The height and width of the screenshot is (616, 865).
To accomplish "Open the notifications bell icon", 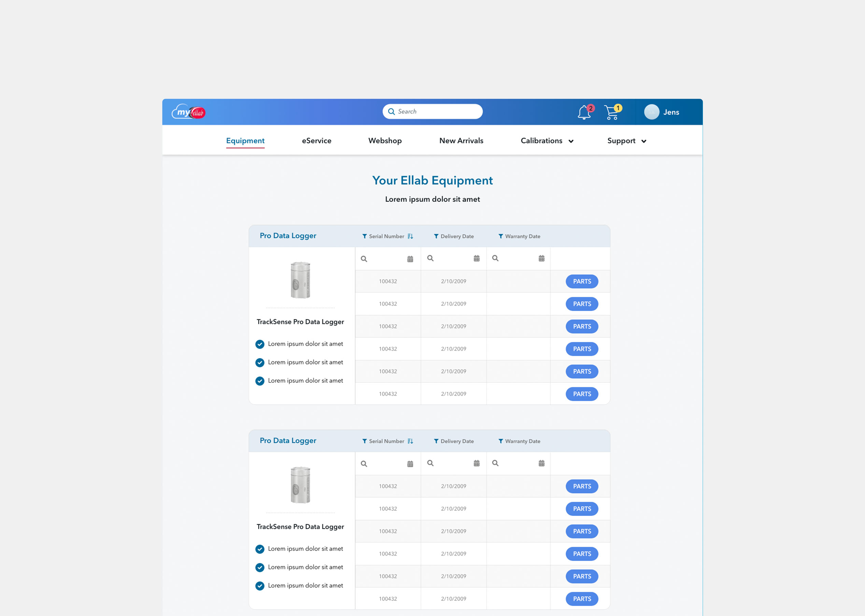I will (x=584, y=113).
